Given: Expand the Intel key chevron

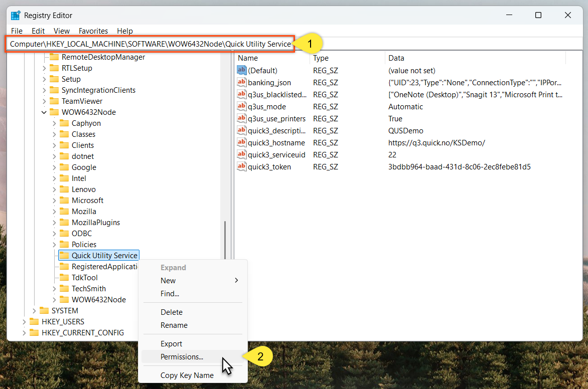Looking at the screenshot, I should pos(54,178).
